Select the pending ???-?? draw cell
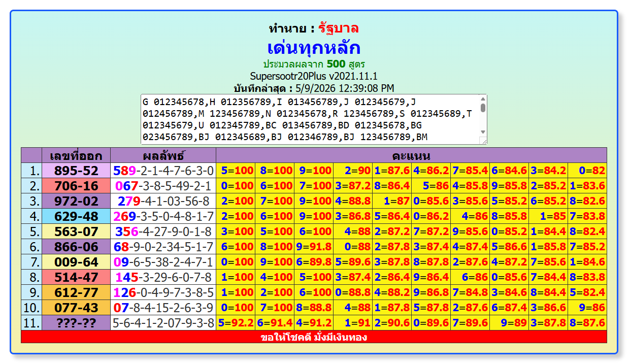Screen dimensions: 630x364 [76, 323]
